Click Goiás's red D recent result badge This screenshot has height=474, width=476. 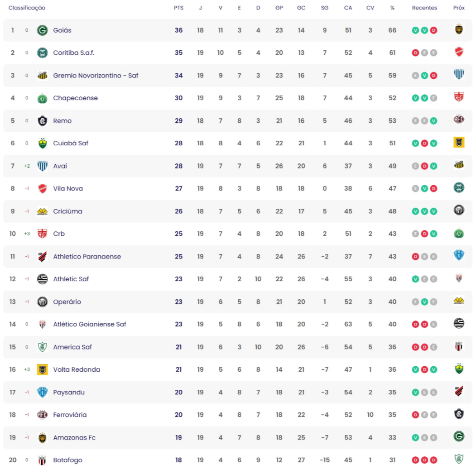click(433, 30)
